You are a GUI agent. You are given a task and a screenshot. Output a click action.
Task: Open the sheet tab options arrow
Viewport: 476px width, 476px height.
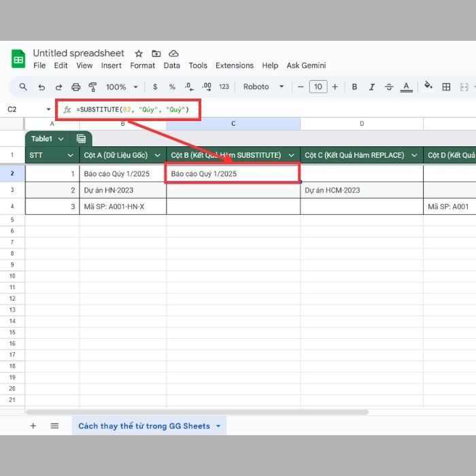pyautogui.click(x=218, y=426)
